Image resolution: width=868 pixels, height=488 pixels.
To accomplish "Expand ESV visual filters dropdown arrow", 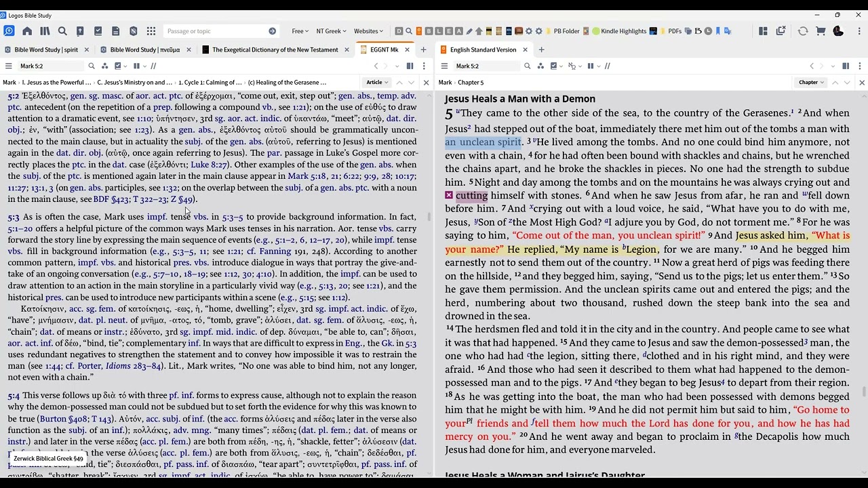I will (561, 66).
